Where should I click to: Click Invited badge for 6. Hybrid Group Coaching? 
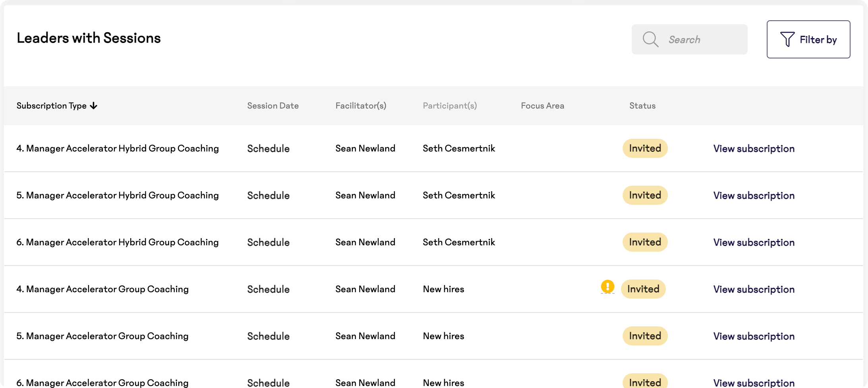[645, 242]
